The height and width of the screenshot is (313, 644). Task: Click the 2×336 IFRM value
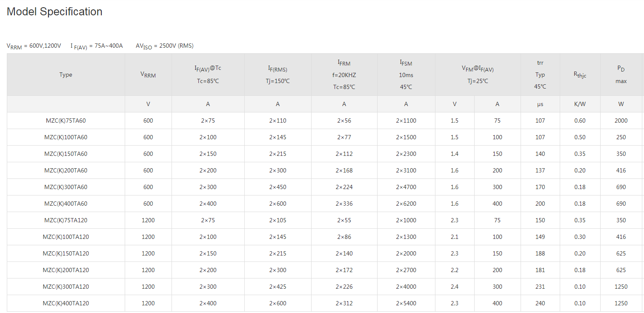[x=344, y=204]
